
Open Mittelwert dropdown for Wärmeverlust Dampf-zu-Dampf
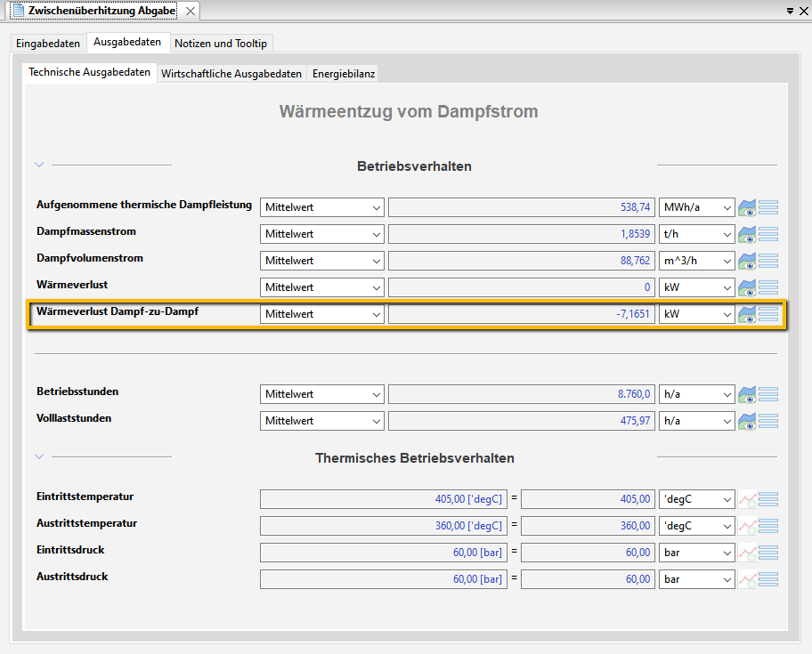[322, 314]
